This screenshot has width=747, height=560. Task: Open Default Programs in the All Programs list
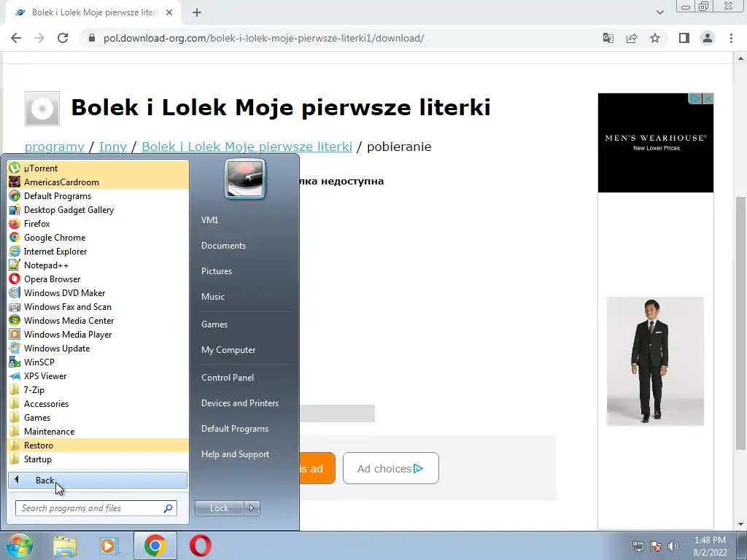[98, 195]
